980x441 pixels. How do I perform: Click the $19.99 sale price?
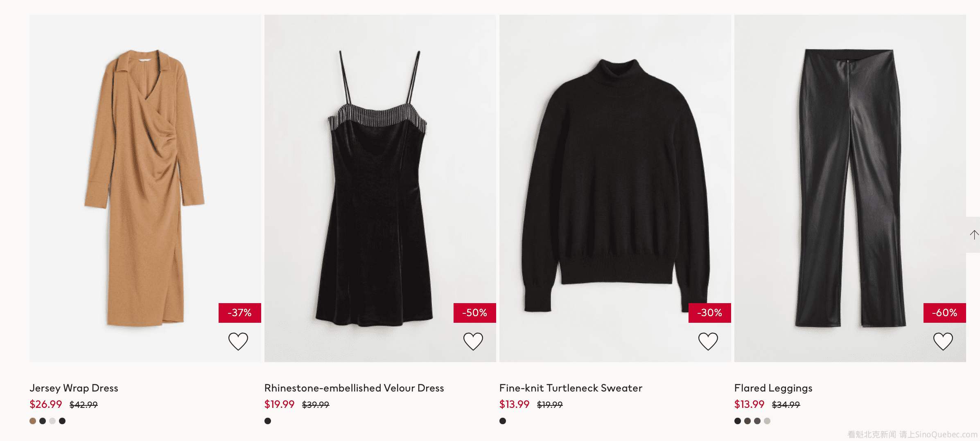pyautogui.click(x=279, y=404)
